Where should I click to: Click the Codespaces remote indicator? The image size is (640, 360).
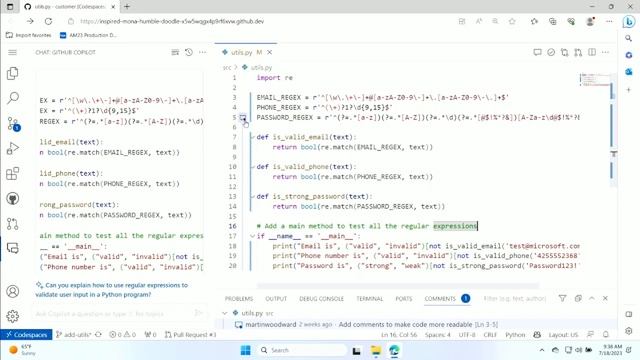coord(26,334)
